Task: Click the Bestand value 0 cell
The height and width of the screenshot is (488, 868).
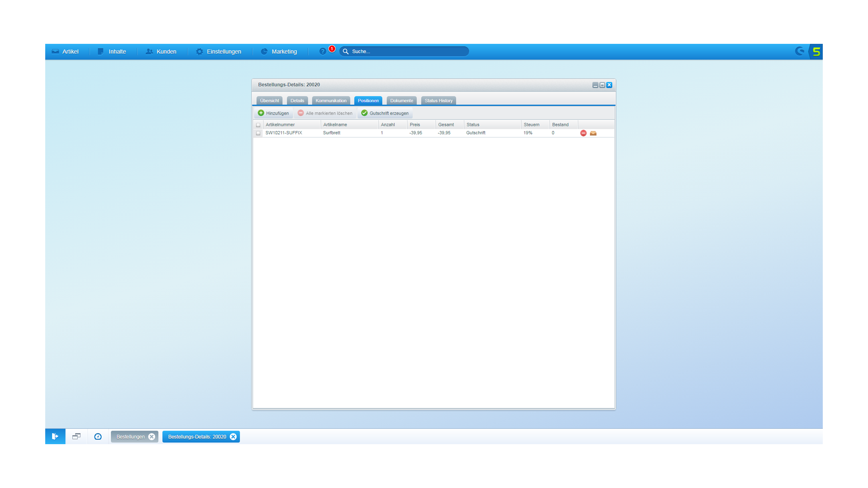Action: (564, 133)
